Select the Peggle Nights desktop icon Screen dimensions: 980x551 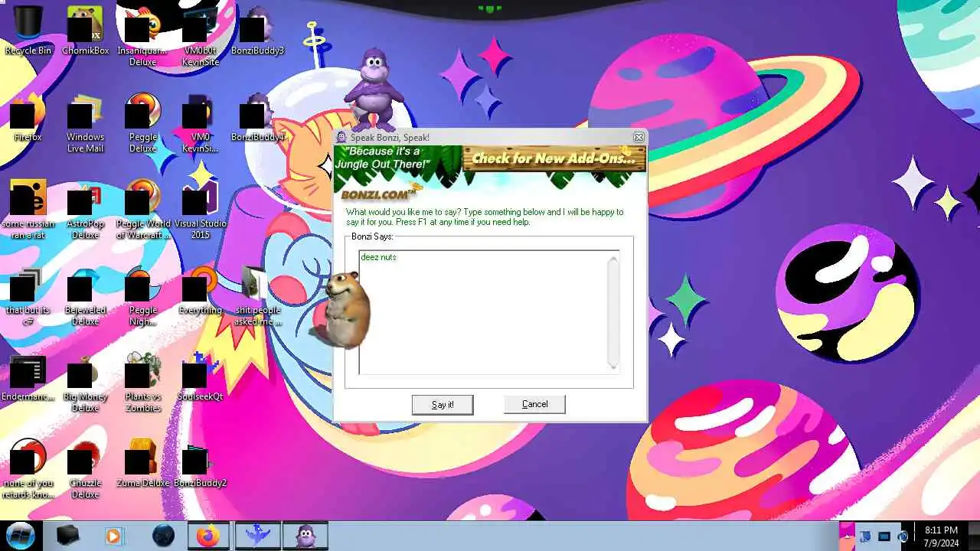click(142, 296)
